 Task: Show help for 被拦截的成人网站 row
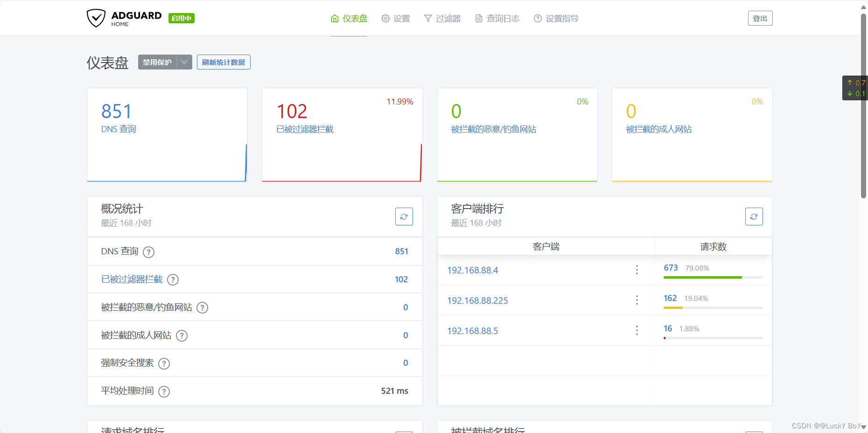182,335
